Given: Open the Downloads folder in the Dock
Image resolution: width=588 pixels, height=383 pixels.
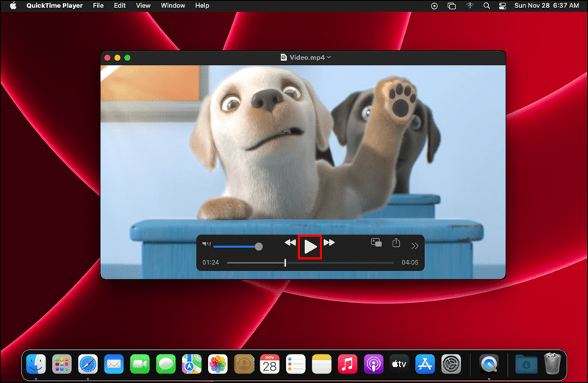Looking at the screenshot, I should pos(526,364).
